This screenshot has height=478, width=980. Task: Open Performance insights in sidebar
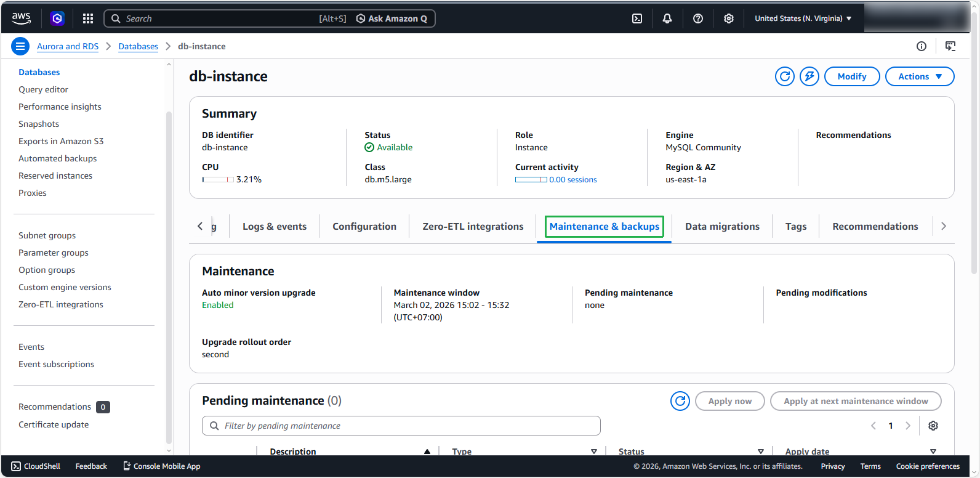pos(60,107)
